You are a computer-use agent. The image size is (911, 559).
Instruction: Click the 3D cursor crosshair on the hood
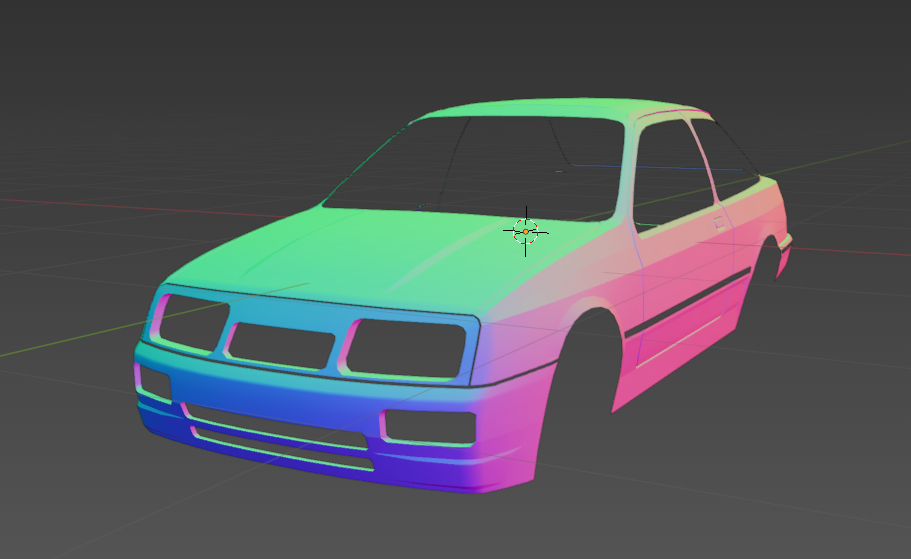click(526, 231)
